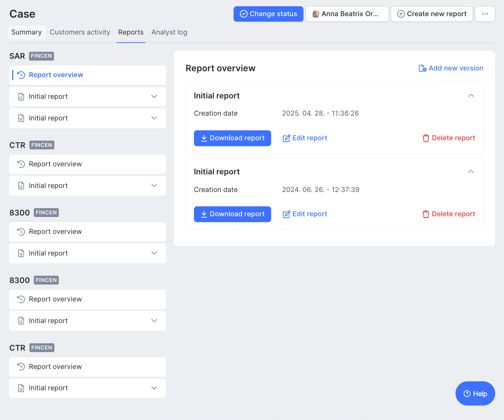Expand second 8300 Initial report chevron
Viewport: 504px width, 420px height.
[154, 321]
